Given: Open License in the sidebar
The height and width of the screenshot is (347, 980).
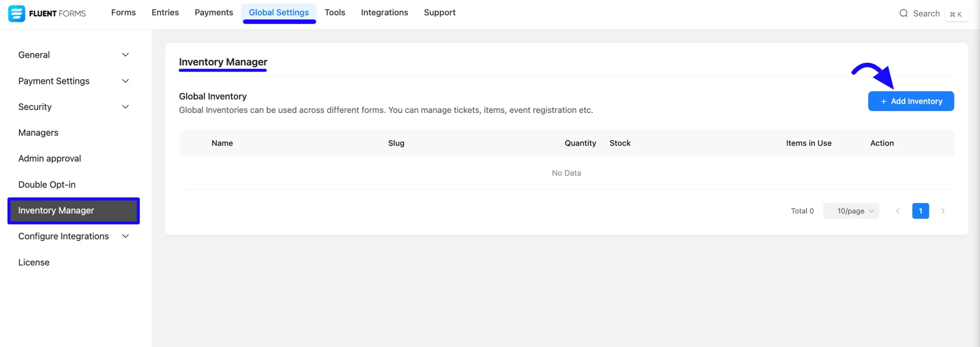Looking at the screenshot, I should point(34,262).
